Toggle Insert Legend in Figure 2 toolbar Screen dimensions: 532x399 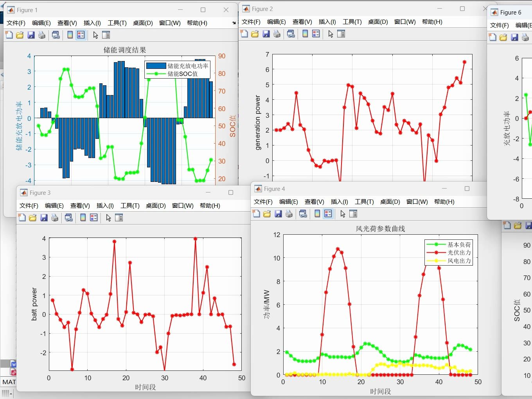pos(316,34)
